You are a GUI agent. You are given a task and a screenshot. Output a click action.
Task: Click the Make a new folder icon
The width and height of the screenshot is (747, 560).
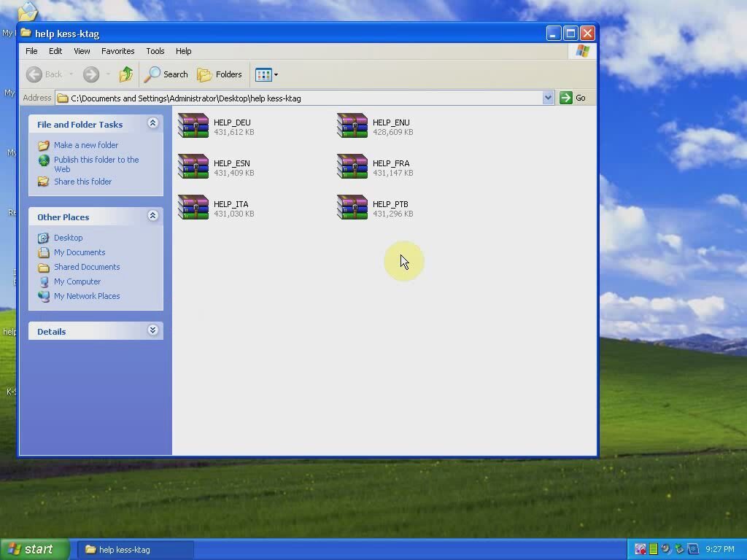point(44,145)
